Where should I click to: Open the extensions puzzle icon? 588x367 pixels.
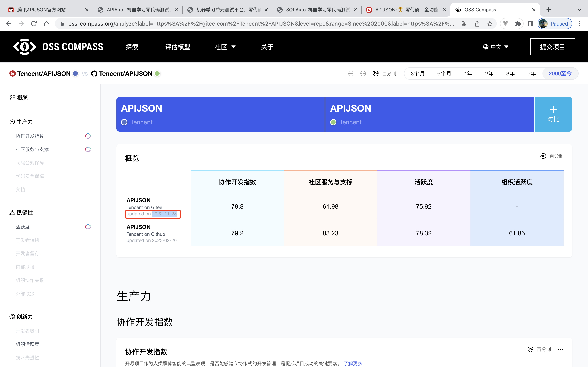coord(518,24)
